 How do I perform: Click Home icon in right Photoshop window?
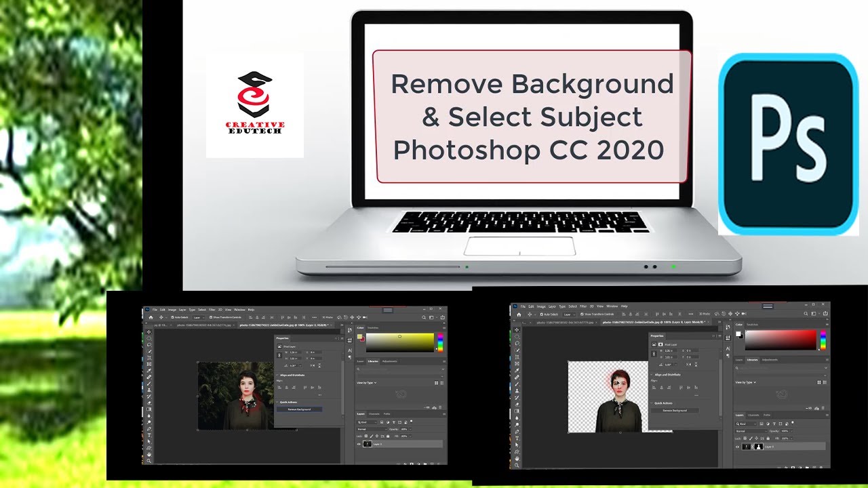(x=519, y=314)
